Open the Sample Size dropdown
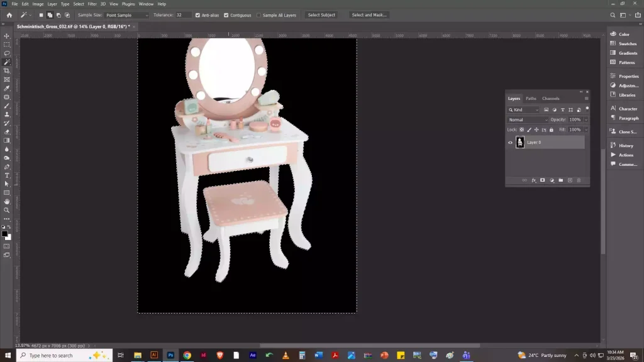Screen dimensions: 644x362 [126, 15]
